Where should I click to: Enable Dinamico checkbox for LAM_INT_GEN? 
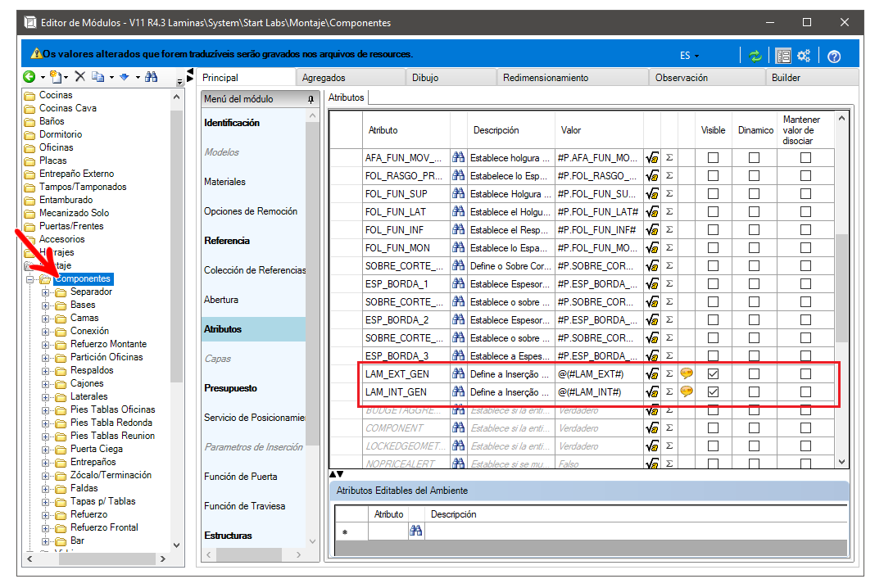754,391
